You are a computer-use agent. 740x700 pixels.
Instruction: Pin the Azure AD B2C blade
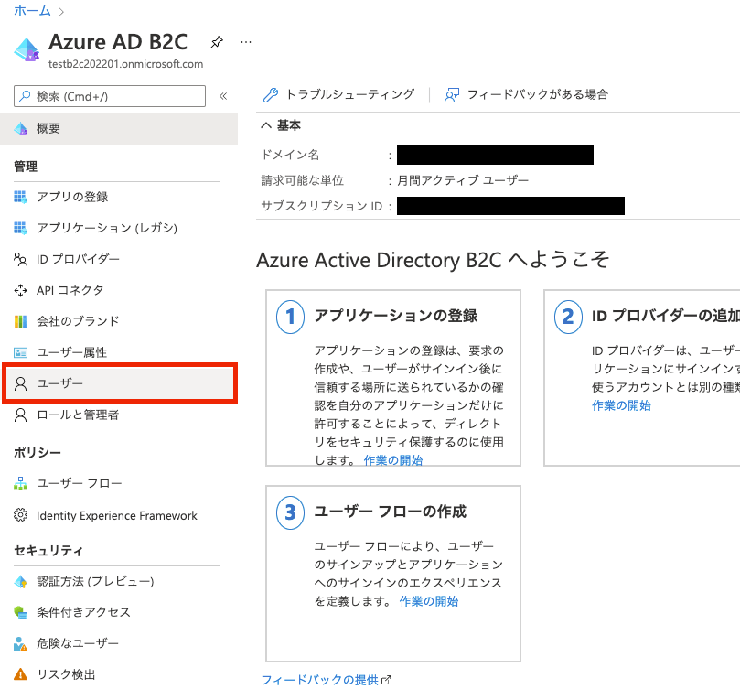217,42
